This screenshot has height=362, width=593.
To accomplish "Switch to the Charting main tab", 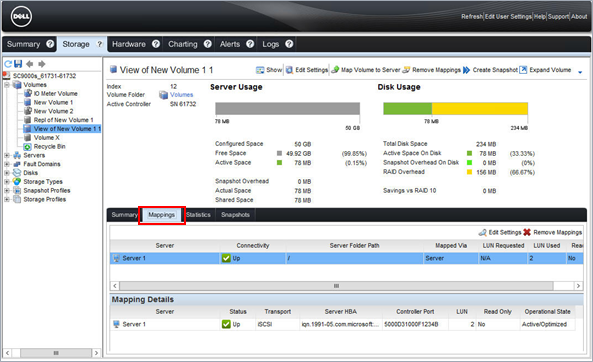I will coord(183,44).
